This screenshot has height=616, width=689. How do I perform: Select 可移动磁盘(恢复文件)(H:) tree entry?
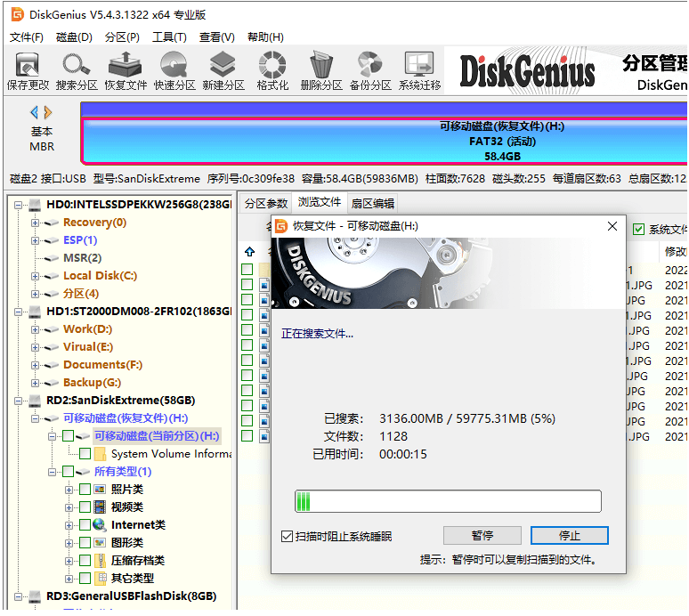[126, 417]
